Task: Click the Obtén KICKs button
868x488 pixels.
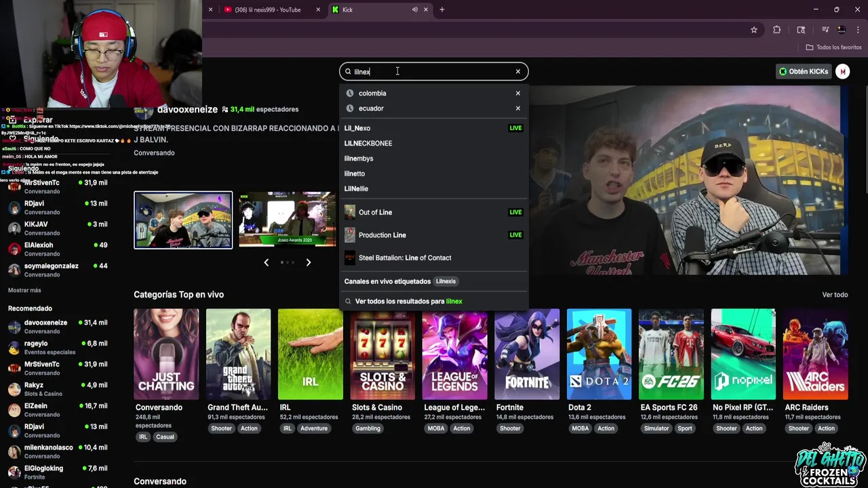Action: pos(804,71)
